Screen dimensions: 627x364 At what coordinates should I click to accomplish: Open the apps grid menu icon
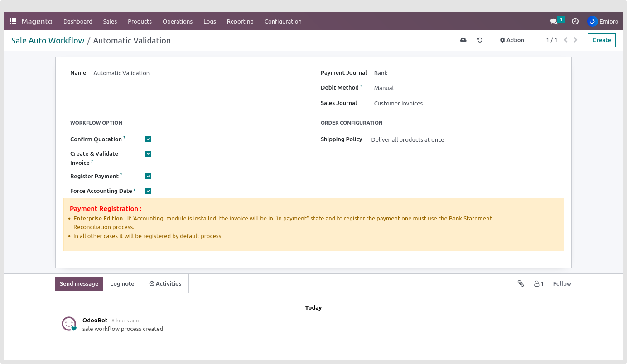click(x=13, y=21)
